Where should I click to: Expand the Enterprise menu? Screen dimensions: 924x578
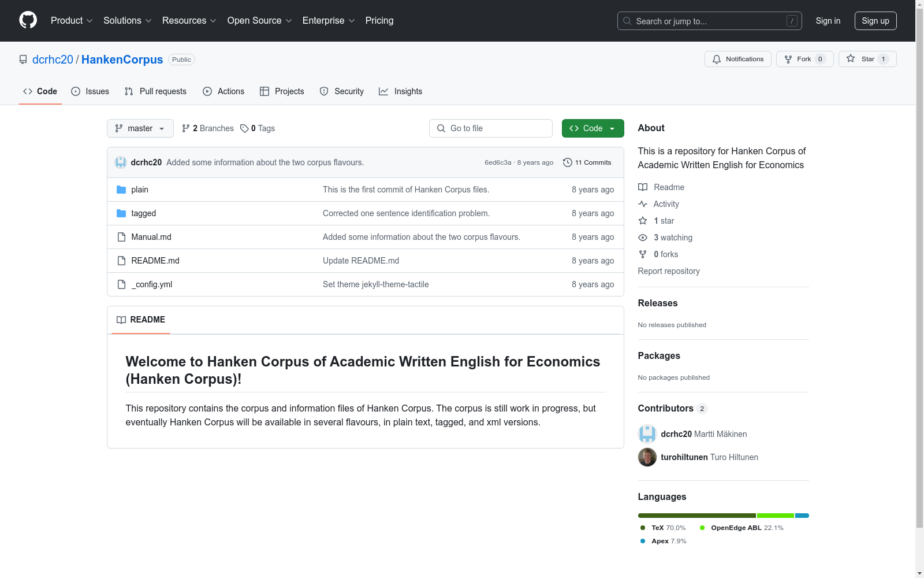tap(329, 20)
